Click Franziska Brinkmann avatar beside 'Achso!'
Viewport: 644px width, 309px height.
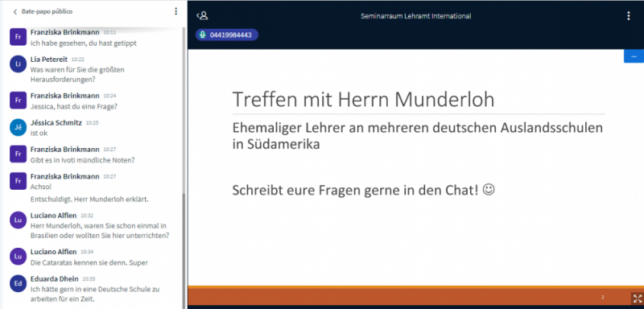point(18,181)
